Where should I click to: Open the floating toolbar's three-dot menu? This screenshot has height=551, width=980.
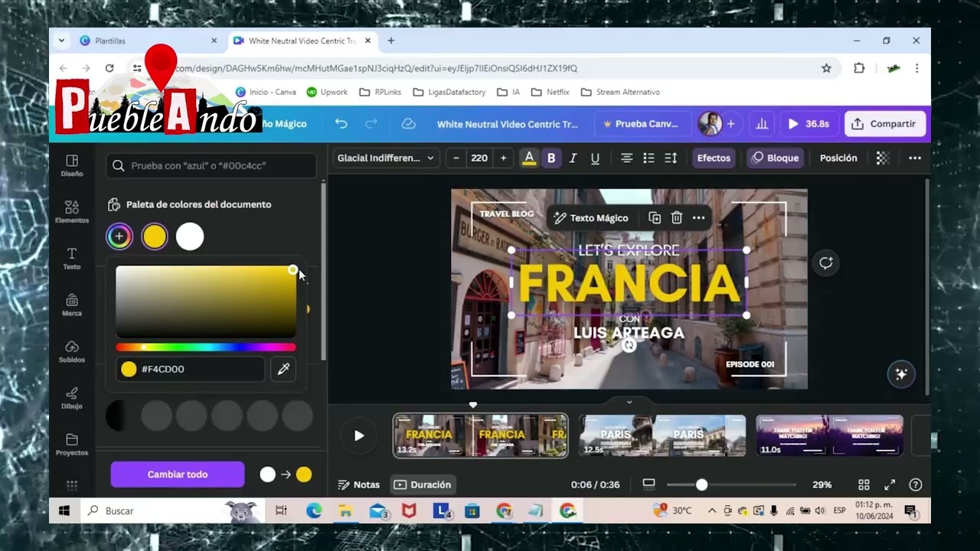[698, 218]
